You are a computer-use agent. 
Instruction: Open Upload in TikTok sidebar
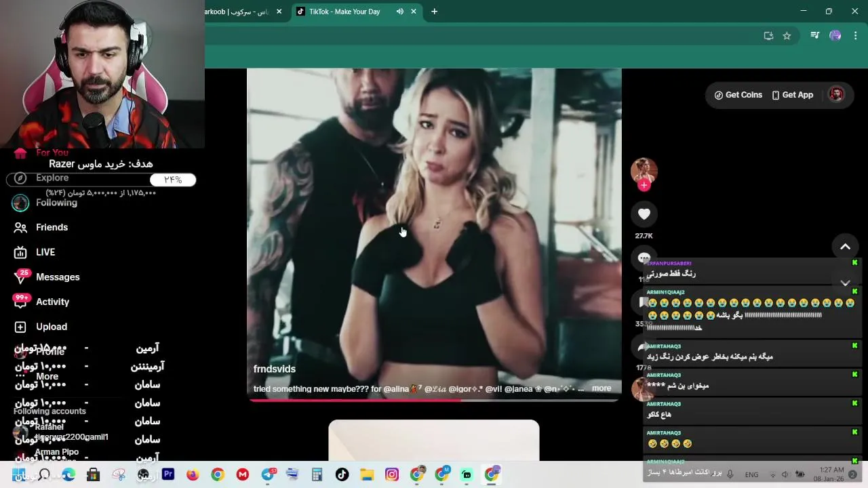pyautogui.click(x=42, y=327)
